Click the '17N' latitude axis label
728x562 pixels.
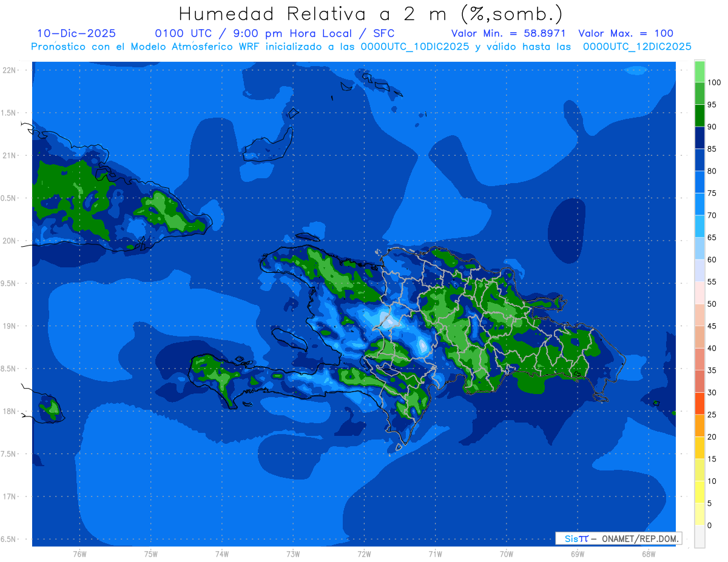tap(9, 497)
